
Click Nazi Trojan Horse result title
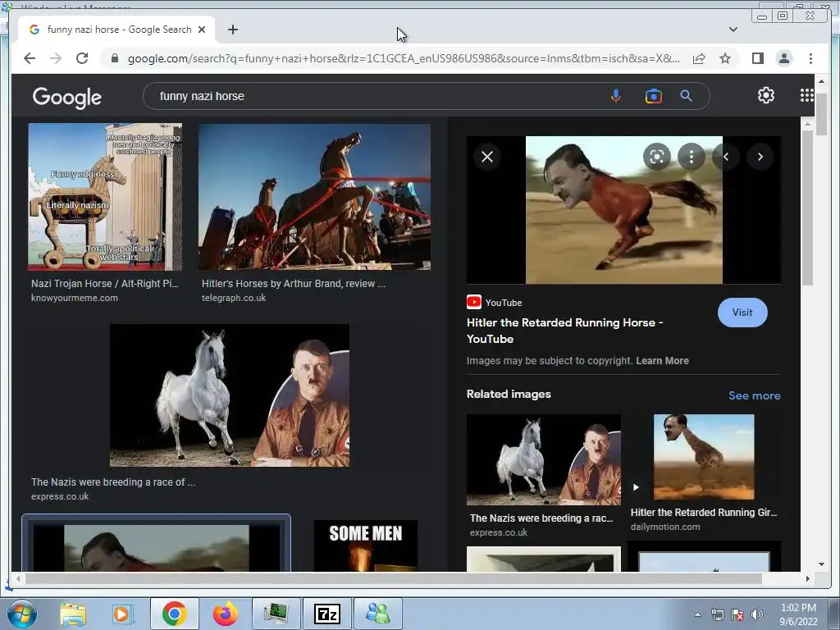pos(104,283)
